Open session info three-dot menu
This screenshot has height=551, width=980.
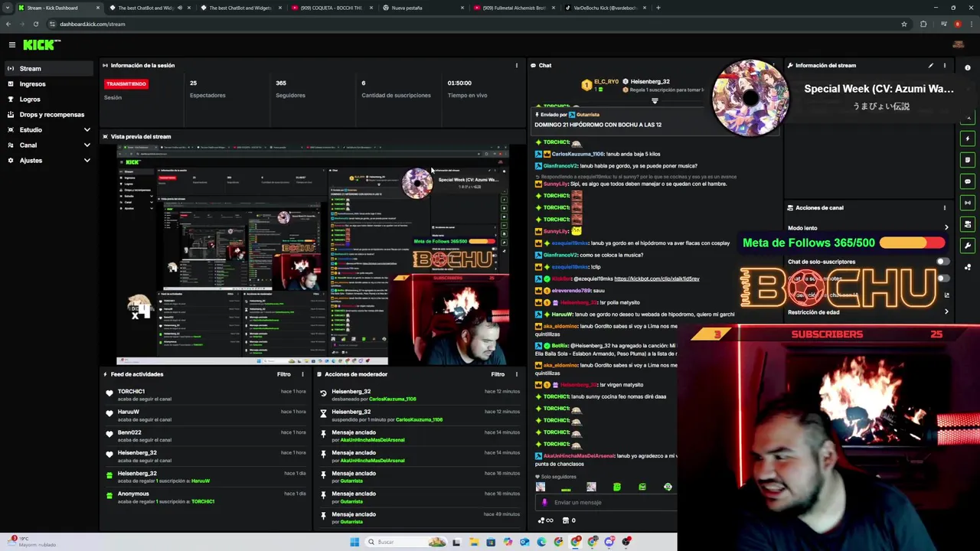coord(517,65)
